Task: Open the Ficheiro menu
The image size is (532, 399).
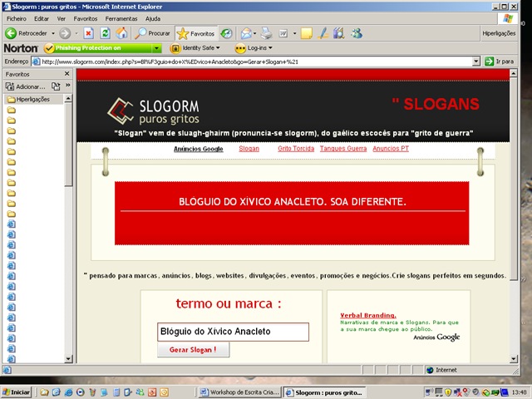Action: coord(17,18)
